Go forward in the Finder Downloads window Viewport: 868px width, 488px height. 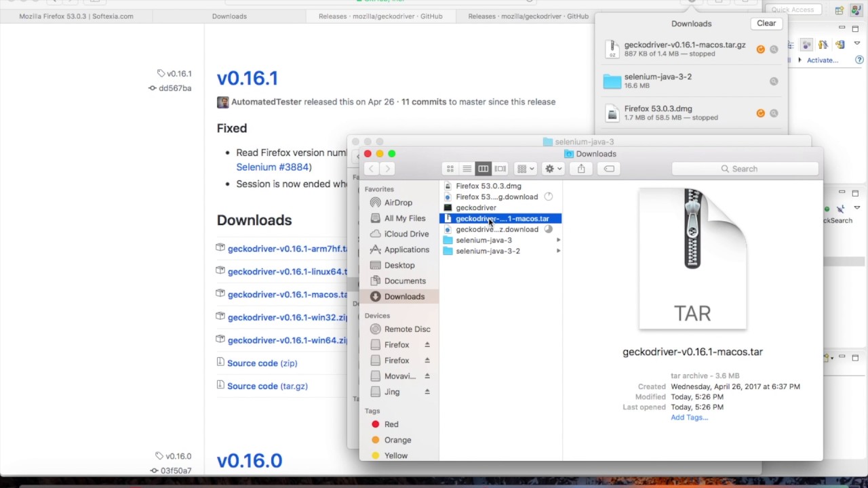(x=387, y=169)
